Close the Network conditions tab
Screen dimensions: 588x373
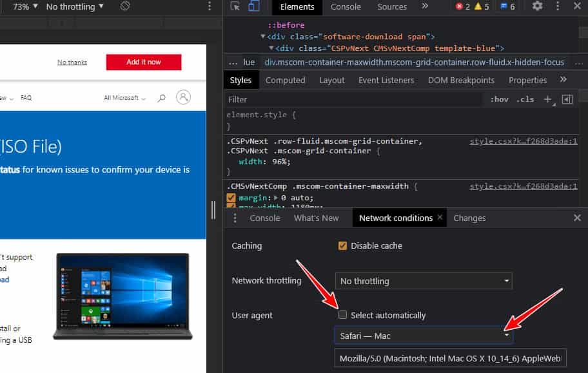click(x=440, y=218)
